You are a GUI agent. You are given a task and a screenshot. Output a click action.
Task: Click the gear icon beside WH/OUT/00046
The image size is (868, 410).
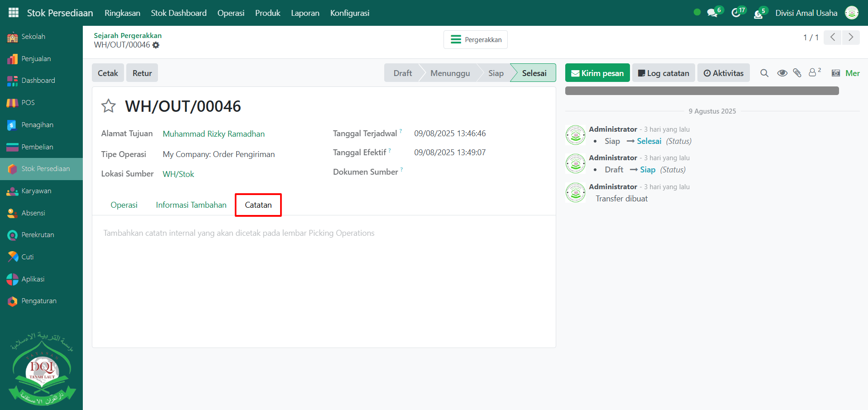156,45
